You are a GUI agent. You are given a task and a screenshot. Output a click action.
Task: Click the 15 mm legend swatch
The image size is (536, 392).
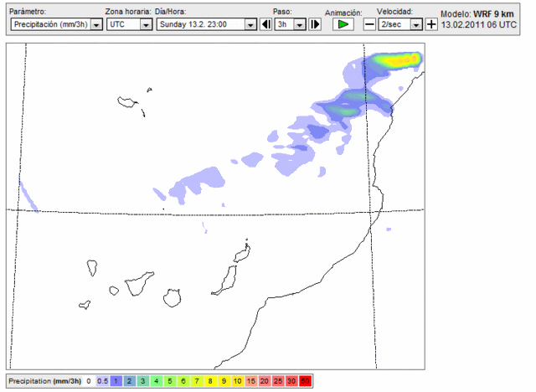[251, 381]
